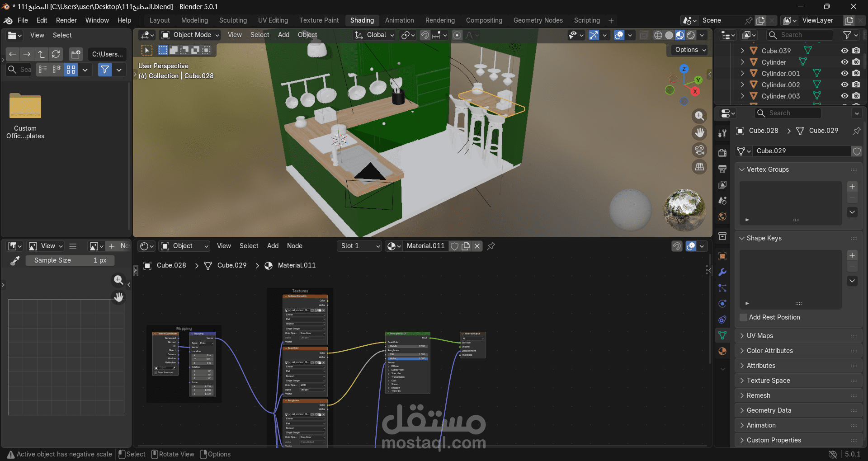Open the World properties tab
The width and height of the screenshot is (868, 461).
coord(722,216)
